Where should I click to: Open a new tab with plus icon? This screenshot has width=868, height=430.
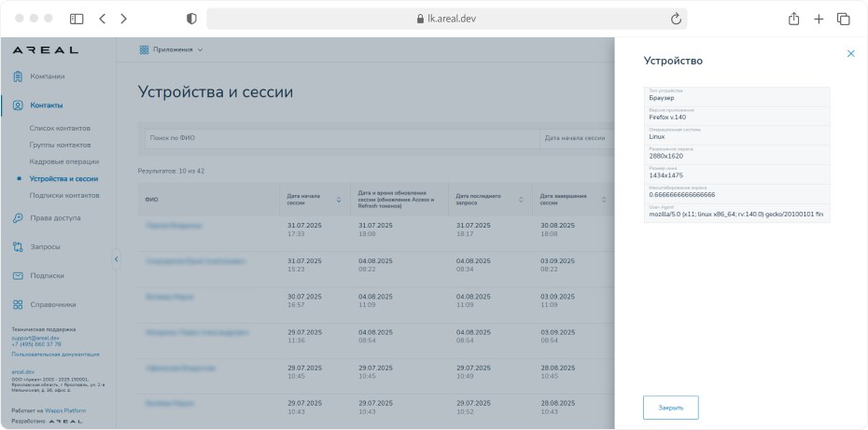pyautogui.click(x=819, y=19)
